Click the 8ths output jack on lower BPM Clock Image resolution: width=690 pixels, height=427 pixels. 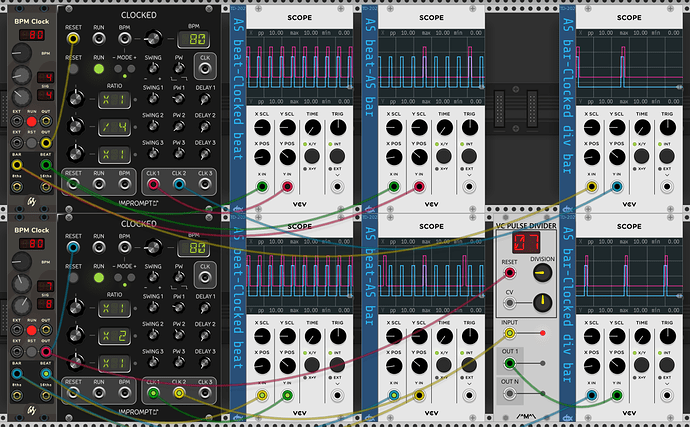(x=17, y=395)
